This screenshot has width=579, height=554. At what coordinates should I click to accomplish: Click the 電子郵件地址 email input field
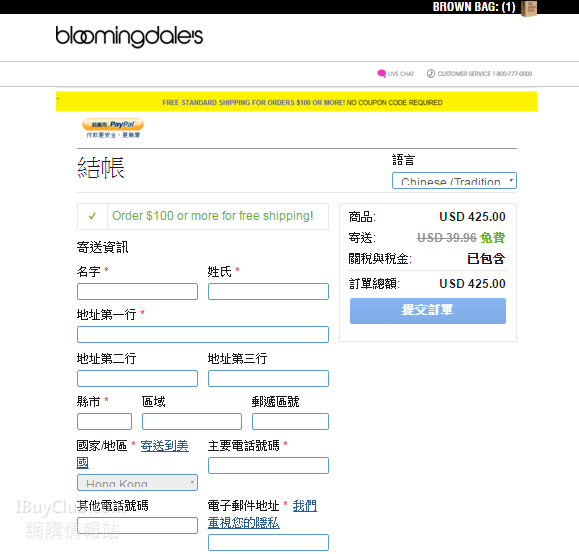tap(268, 542)
